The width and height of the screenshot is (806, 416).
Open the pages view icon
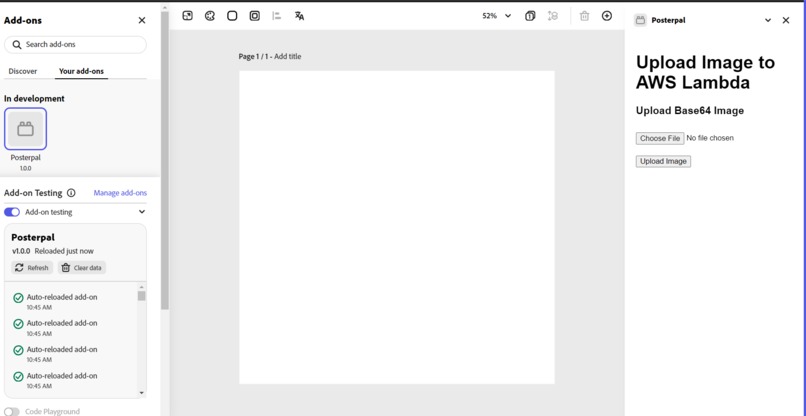pyautogui.click(x=530, y=16)
